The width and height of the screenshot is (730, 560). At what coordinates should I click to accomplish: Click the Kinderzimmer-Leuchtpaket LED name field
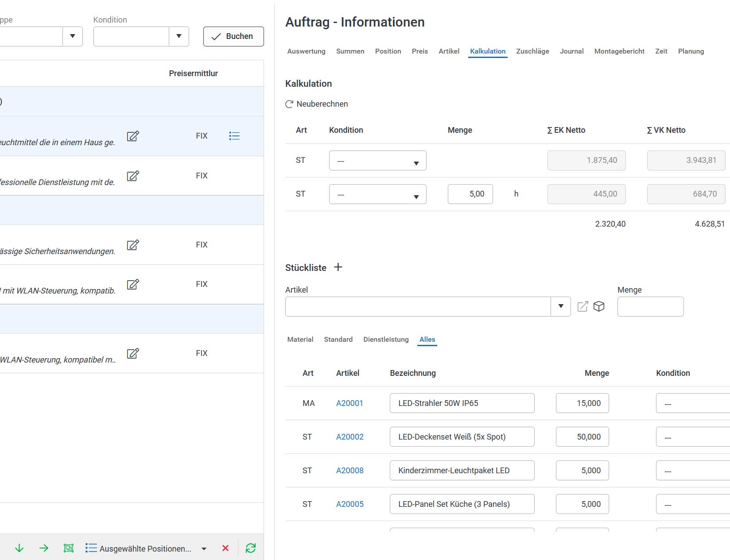[x=462, y=471]
